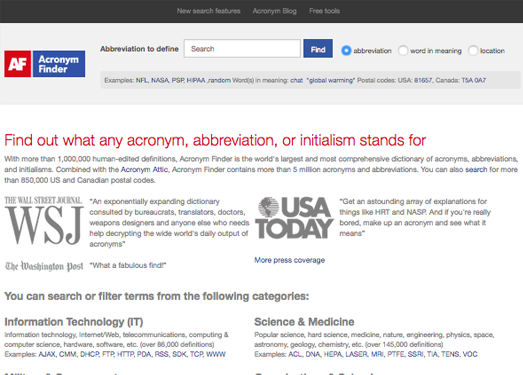Click the TENS example link
Screen dimensions: 523x375
(450, 354)
